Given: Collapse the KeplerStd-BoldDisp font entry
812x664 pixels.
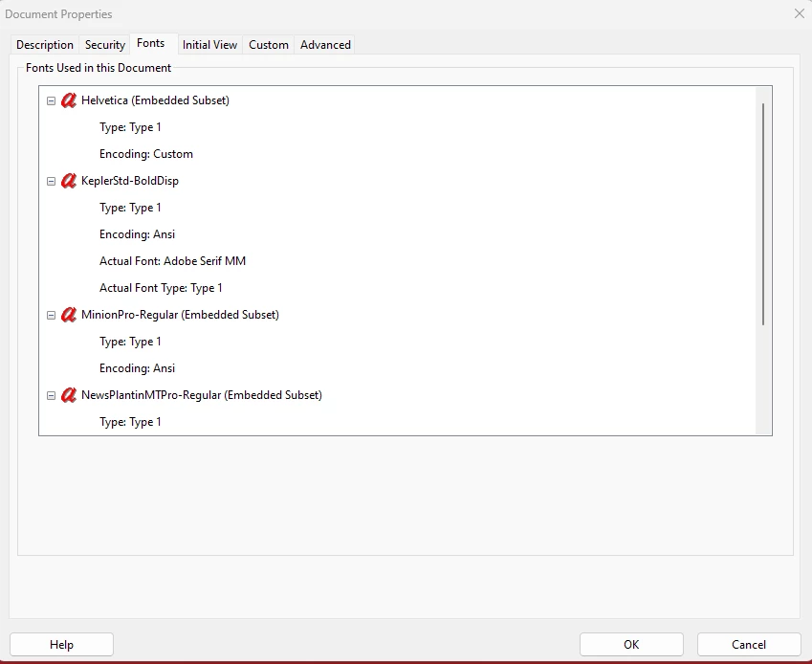Looking at the screenshot, I should click(52, 181).
